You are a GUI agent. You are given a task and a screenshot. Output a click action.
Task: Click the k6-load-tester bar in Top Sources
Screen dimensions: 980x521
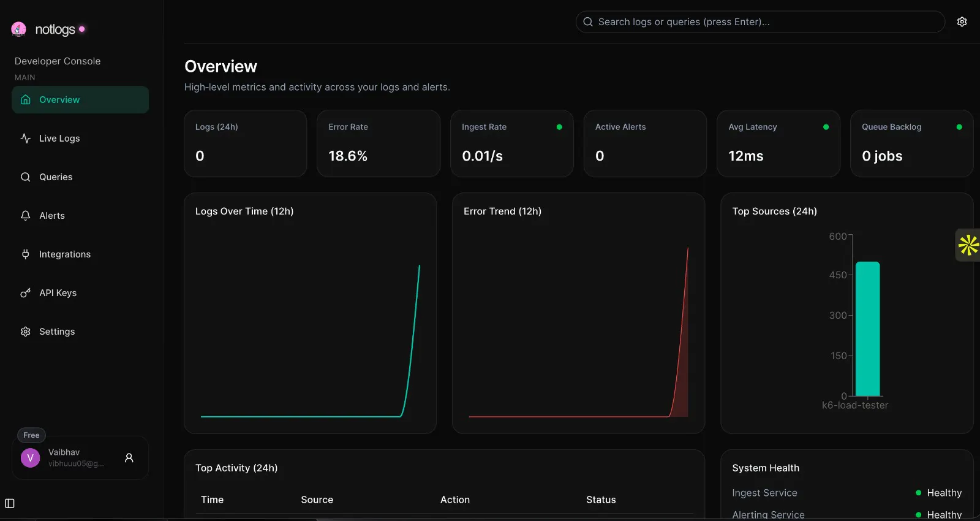(x=867, y=329)
